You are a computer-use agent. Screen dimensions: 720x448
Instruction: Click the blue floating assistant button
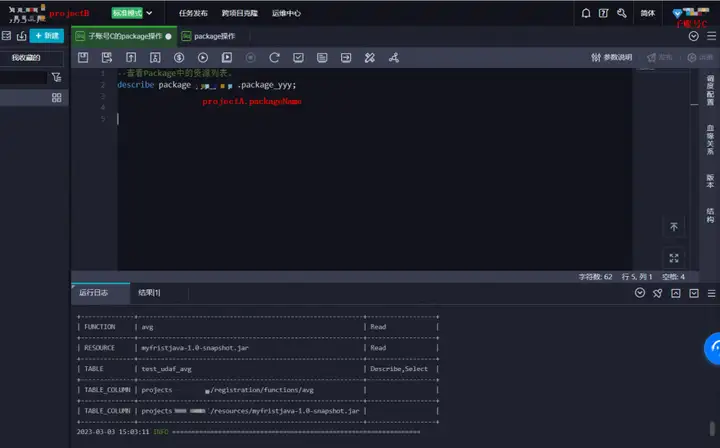(x=713, y=348)
